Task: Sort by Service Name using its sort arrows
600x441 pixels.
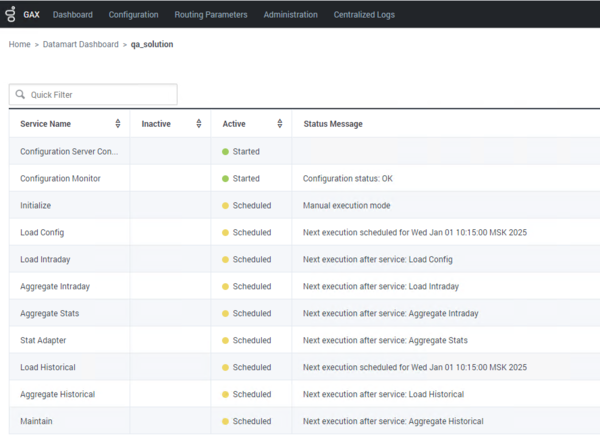Action: [x=118, y=123]
